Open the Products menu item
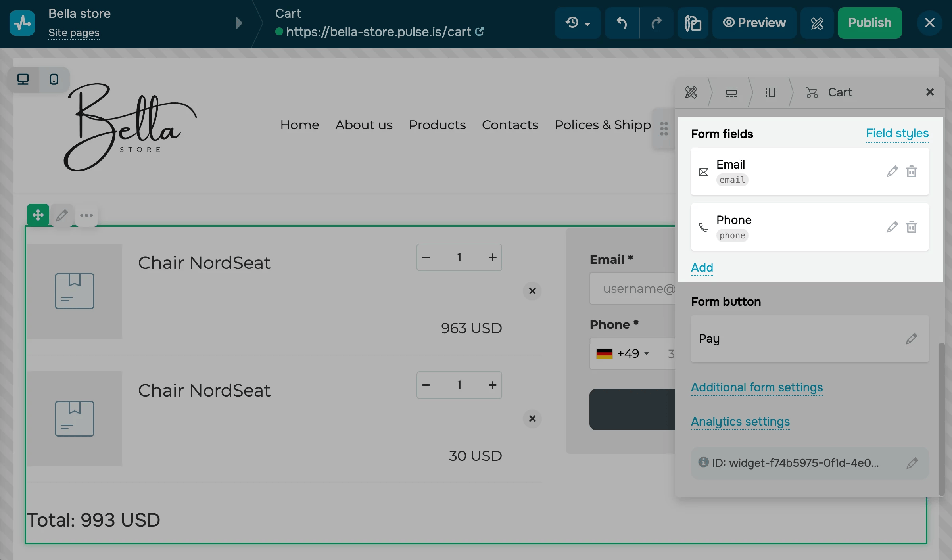 437,125
